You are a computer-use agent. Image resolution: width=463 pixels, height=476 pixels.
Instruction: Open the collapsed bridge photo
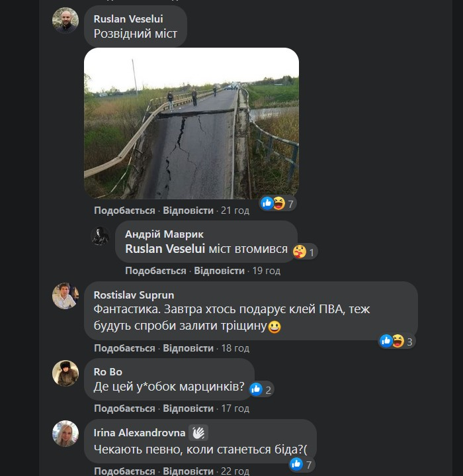click(x=191, y=123)
